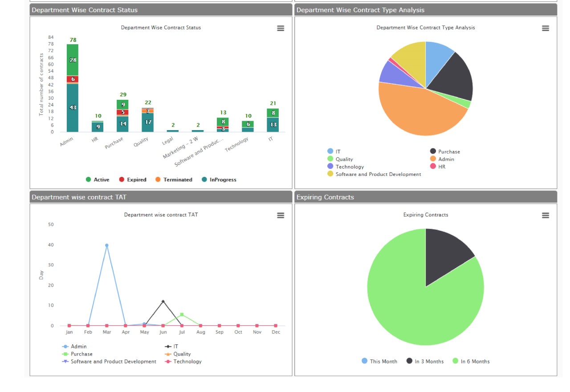The height and width of the screenshot is (392, 570).
Task: Toggle HR in the contract type pie legend
Action: click(x=437, y=167)
